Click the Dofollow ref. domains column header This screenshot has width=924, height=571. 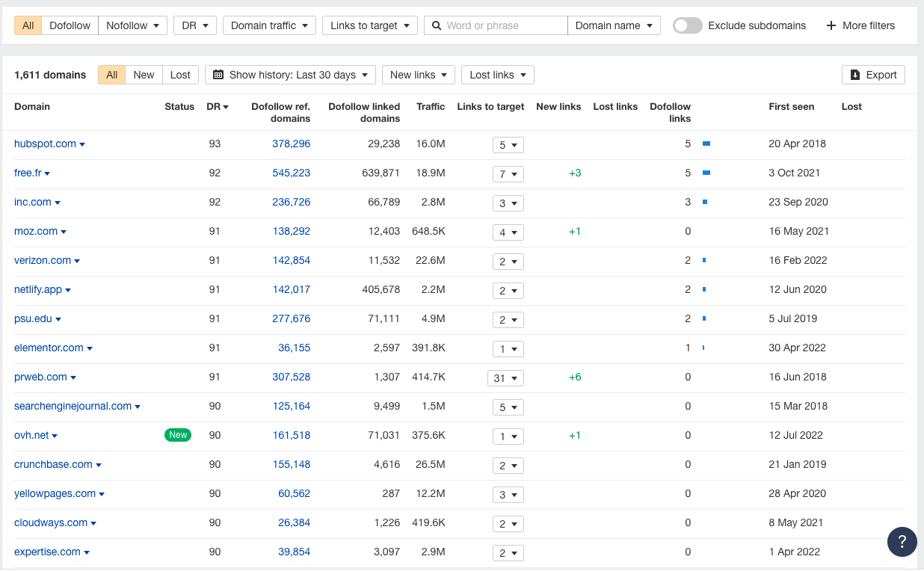coord(280,113)
